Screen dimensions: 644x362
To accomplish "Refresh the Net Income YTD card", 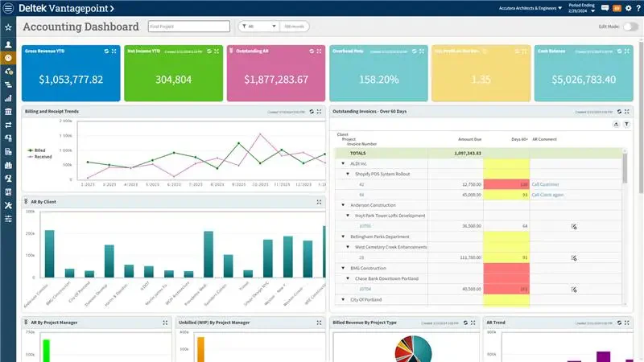I will click(209, 51).
